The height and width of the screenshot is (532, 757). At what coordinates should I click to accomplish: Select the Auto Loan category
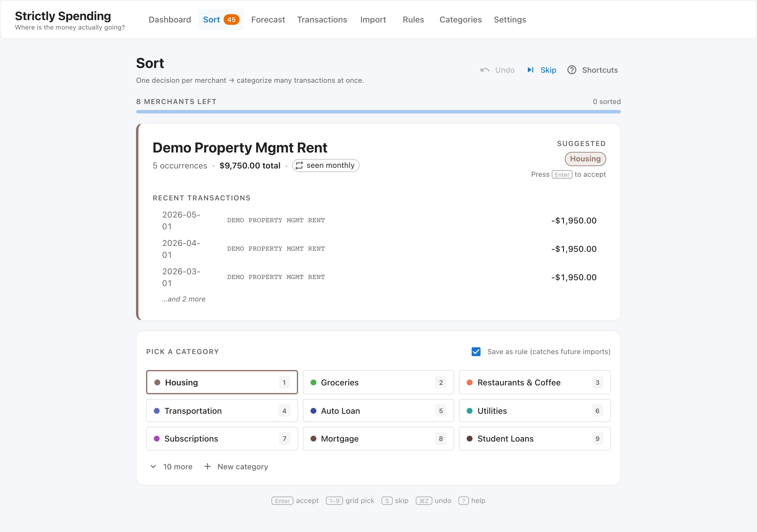point(378,411)
